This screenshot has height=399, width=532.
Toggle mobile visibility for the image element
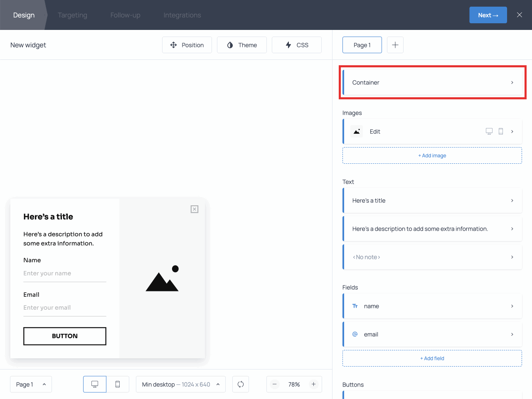(x=501, y=131)
